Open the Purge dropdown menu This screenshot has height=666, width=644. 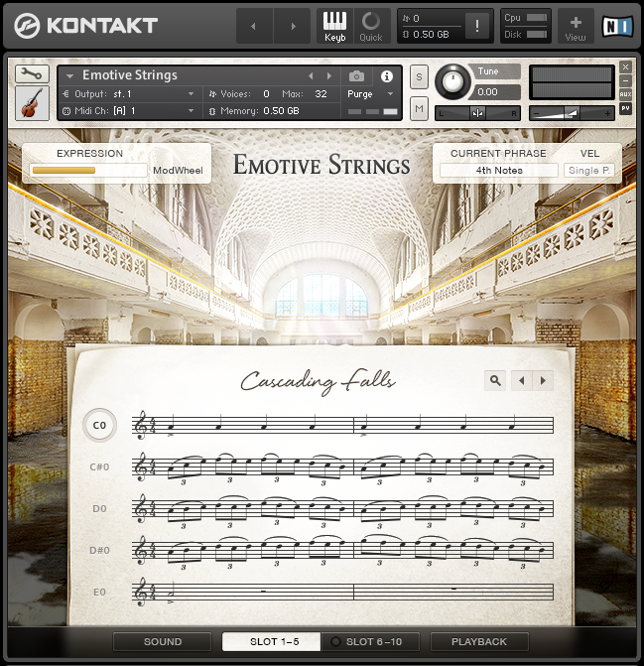pos(371,94)
